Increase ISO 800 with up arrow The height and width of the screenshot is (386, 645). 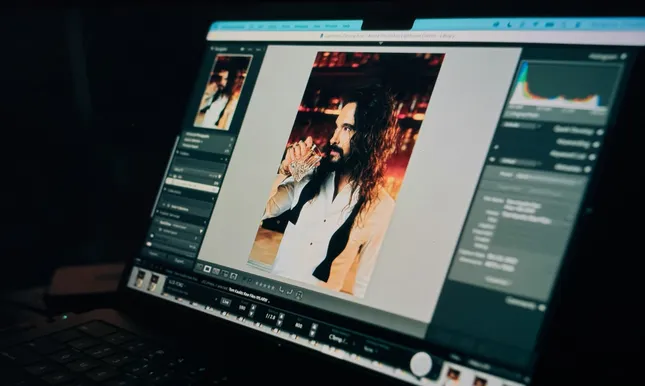tap(314, 326)
